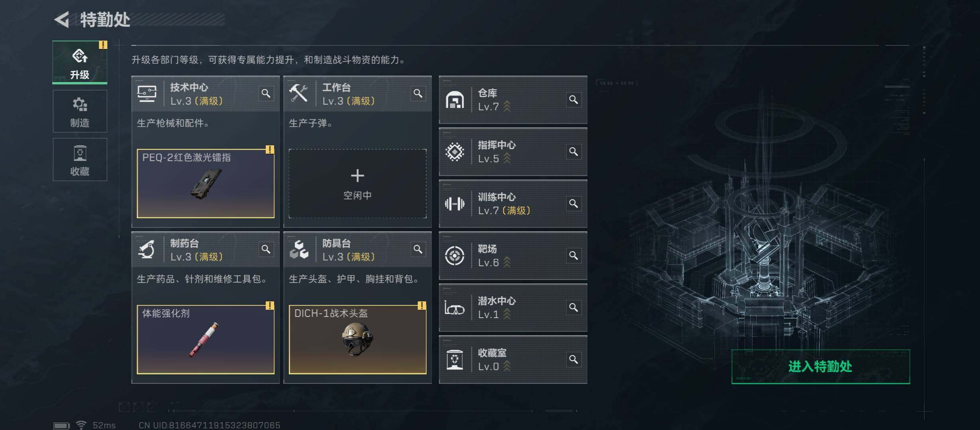Add production in idle 空闲中 slot
The width and height of the screenshot is (980, 430).
(357, 184)
